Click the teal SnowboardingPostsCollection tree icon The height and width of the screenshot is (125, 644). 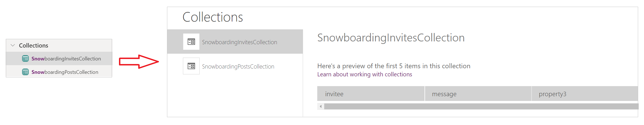(x=25, y=72)
